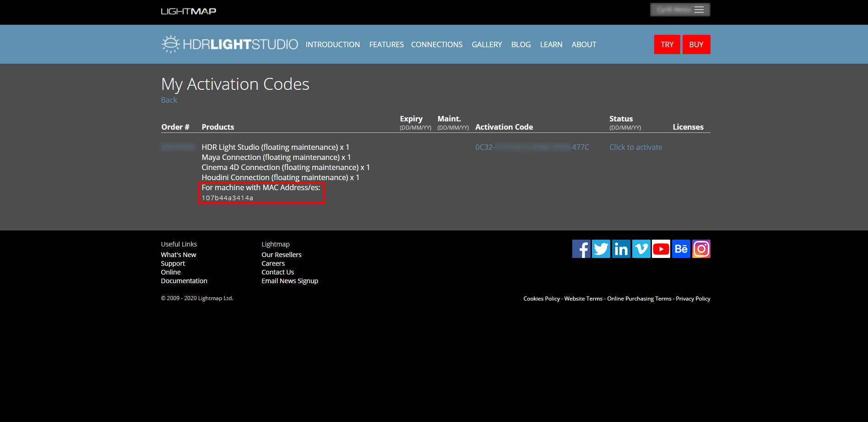868x422 pixels.
Task: Open the Gallery menu item
Action: (x=487, y=44)
